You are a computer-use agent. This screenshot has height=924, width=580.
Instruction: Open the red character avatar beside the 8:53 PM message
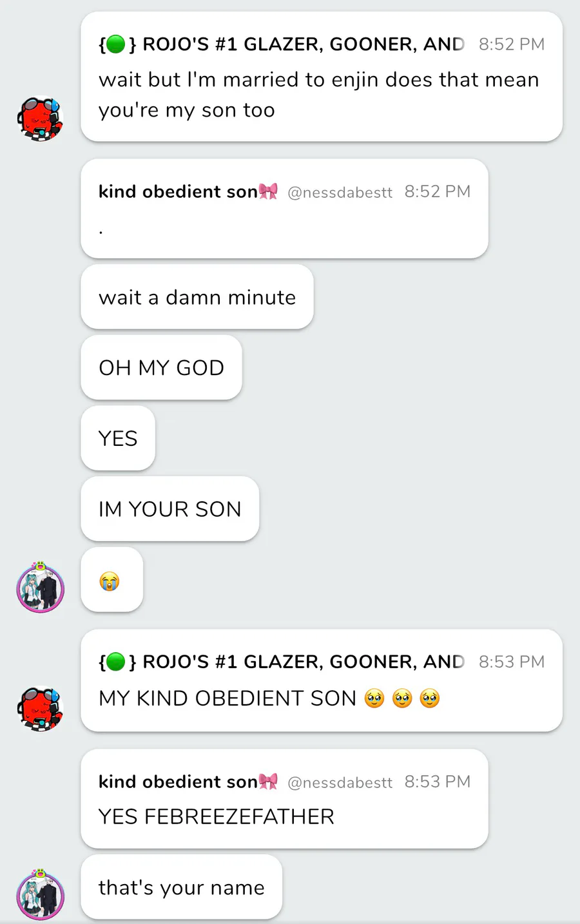tap(40, 709)
